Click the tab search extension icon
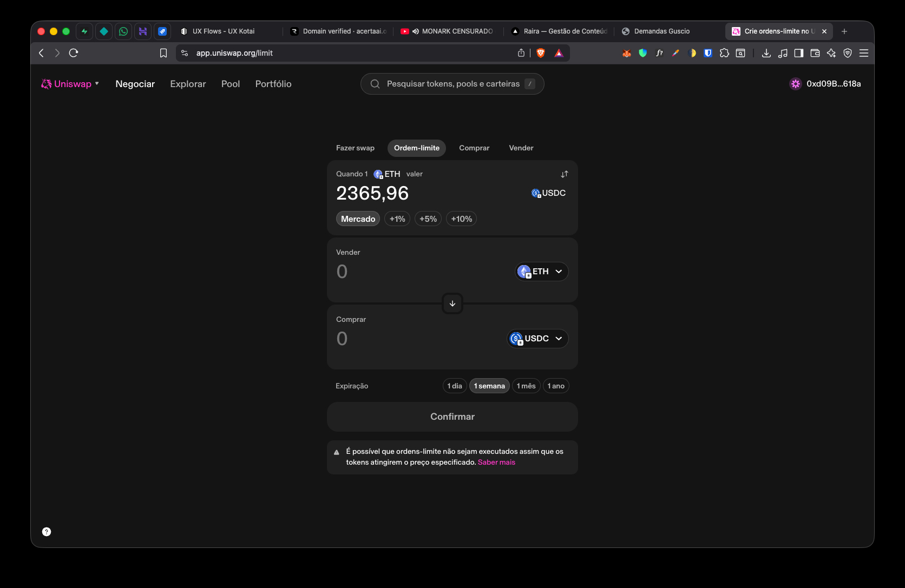This screenshot has width=905, height=588. pos(740,53)
